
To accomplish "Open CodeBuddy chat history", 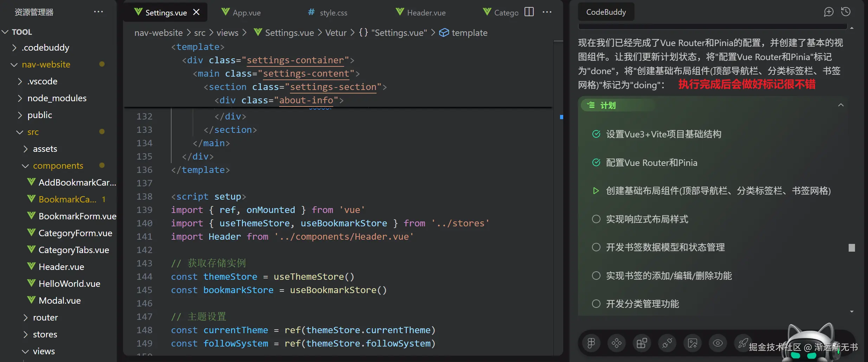I will click(846, 12).
